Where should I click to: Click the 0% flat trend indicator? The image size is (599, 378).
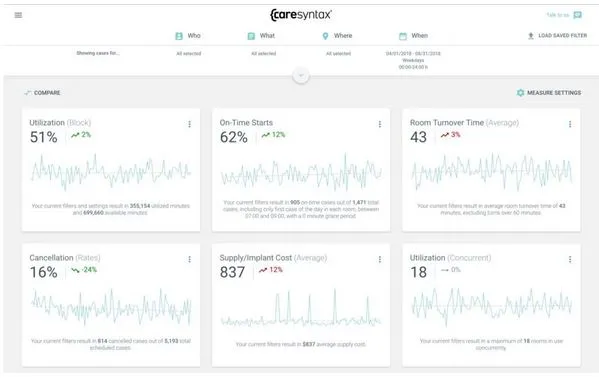pos(451,270)
